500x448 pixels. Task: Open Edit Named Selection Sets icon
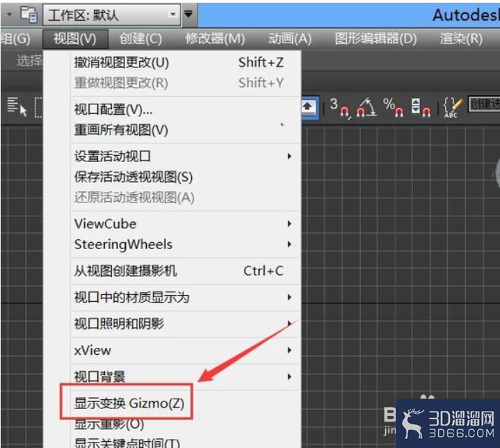453,108
